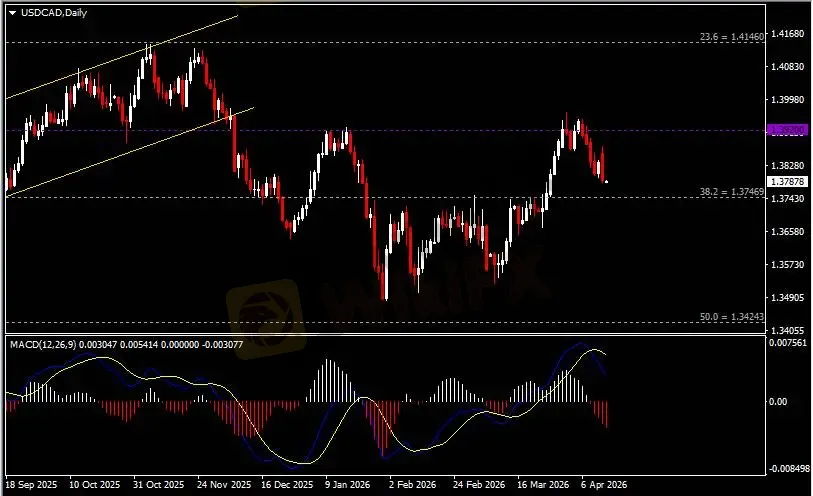This screenshot has height=496, width=813.
Task: Click the 16 Dec 2025 date label
Action: tap(287, 485)
